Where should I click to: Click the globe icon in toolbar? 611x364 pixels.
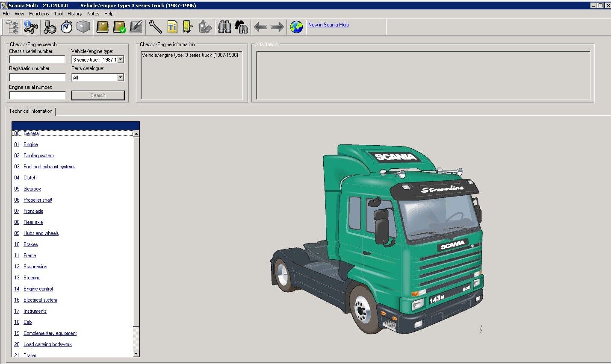[296, 27]
